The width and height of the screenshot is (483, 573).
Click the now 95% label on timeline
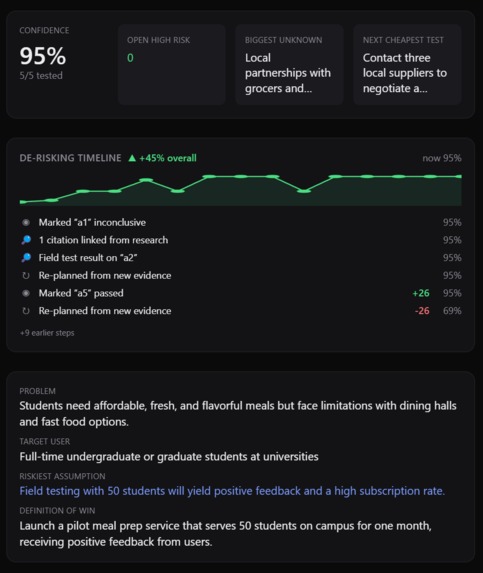coord(442,158)
